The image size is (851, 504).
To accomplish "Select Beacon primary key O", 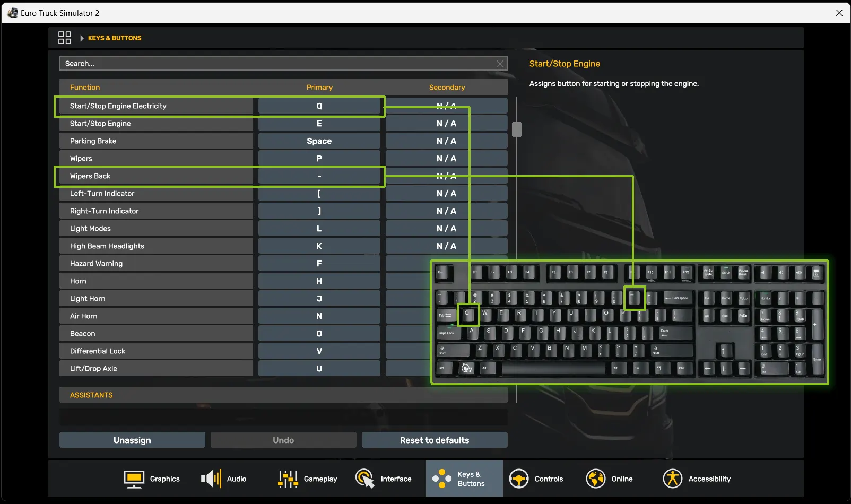I will tap(319, 334).
